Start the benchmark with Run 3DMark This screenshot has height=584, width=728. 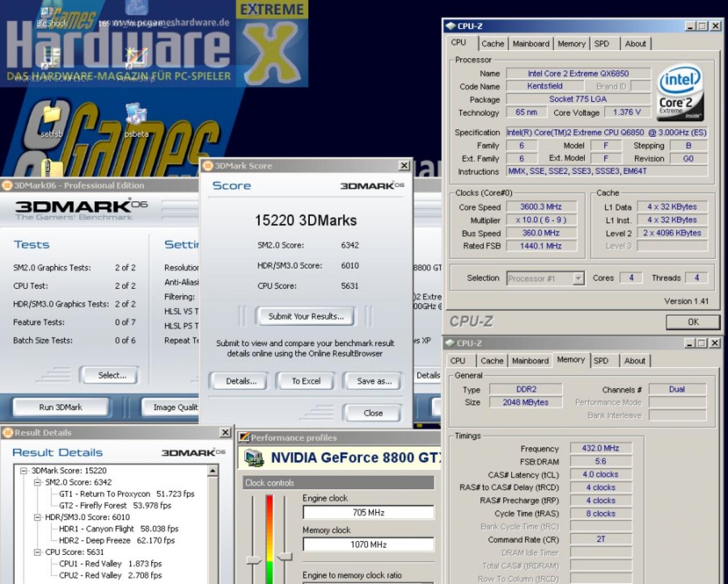(x=60, y=408)
